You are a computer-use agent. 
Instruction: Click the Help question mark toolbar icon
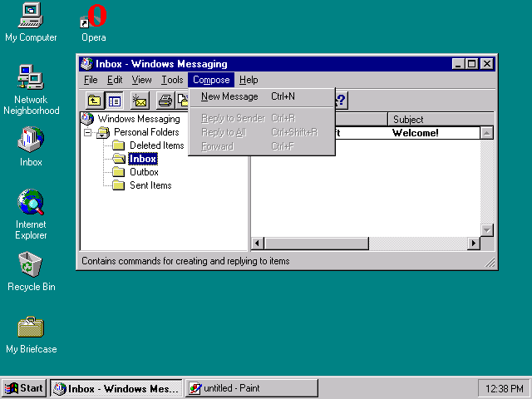[341, 101]
